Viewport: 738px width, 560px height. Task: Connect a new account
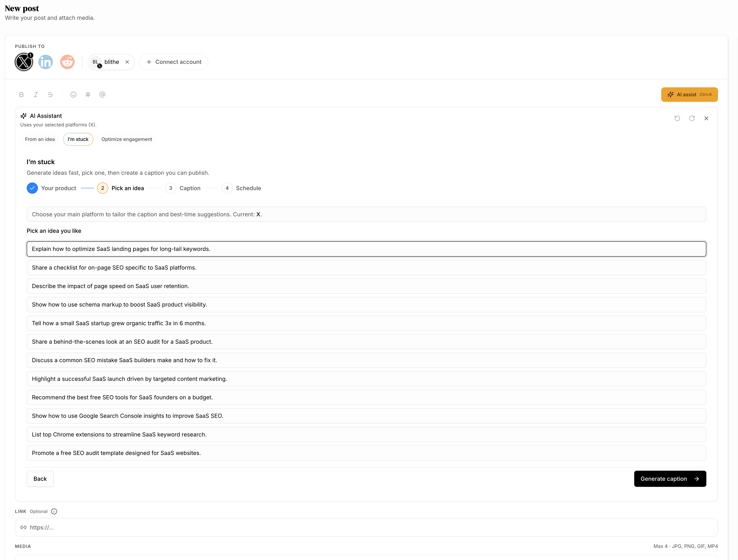point(173,62)
